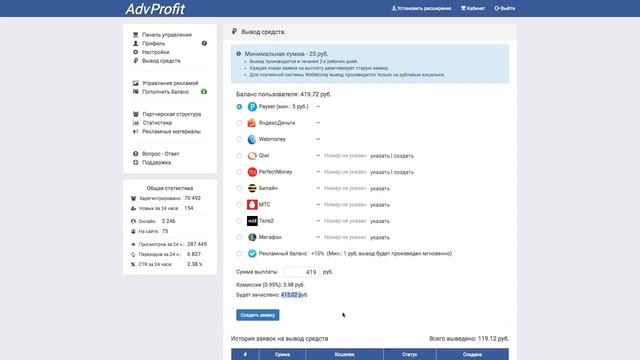
Task: Open Партнерская структура in sidebar
Action: coord(172,114)
